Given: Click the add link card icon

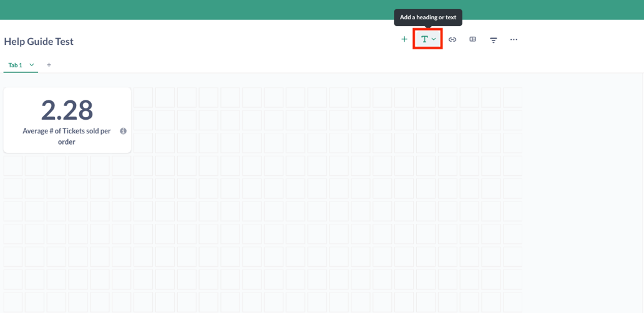Looking at the screenshot, I should [452, 39].
